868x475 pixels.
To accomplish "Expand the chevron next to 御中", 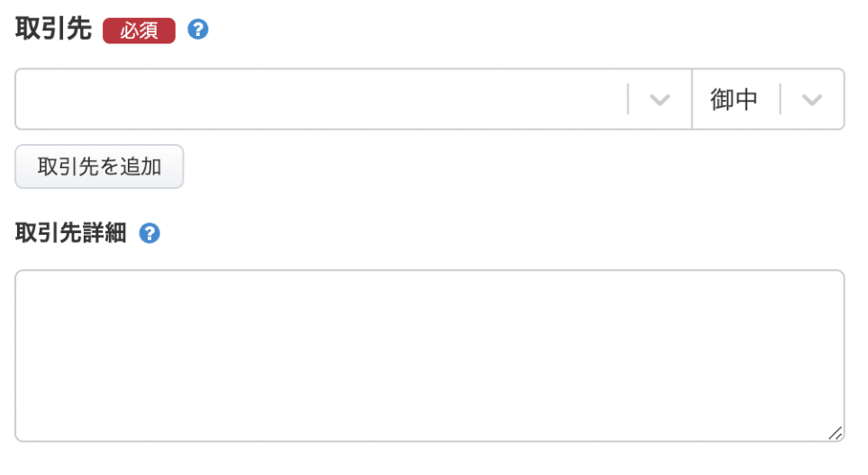I will point(812,100).
